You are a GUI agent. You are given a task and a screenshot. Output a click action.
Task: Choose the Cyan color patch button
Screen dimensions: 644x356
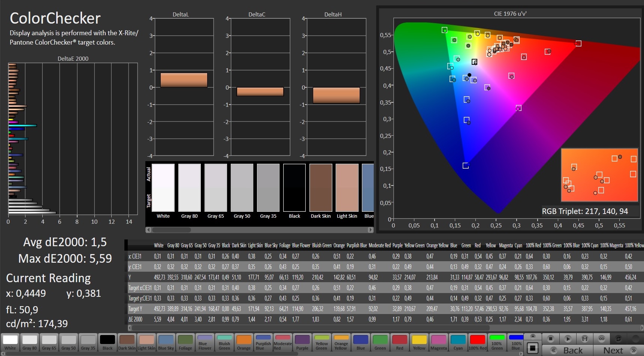(x=458, y=343)
